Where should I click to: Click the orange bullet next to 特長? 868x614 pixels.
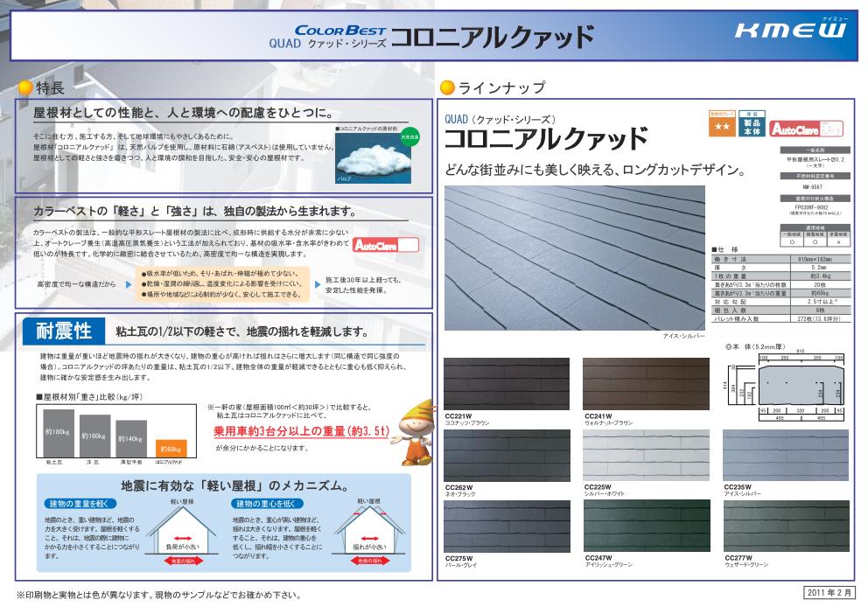tap(24, 87)
